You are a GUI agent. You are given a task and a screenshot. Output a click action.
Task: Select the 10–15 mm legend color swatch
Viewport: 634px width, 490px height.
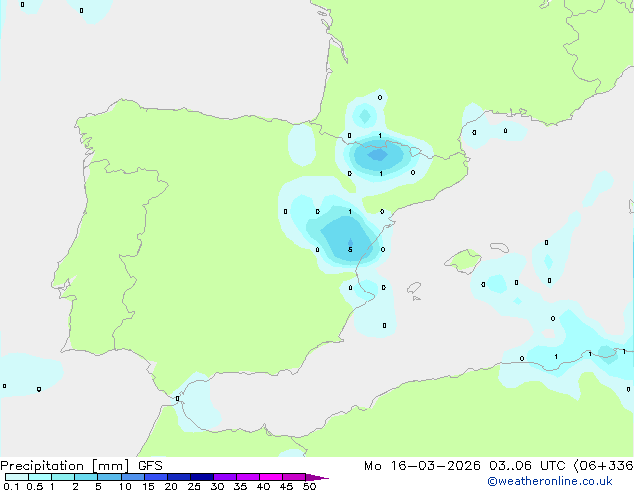click(x=132, y=477)
